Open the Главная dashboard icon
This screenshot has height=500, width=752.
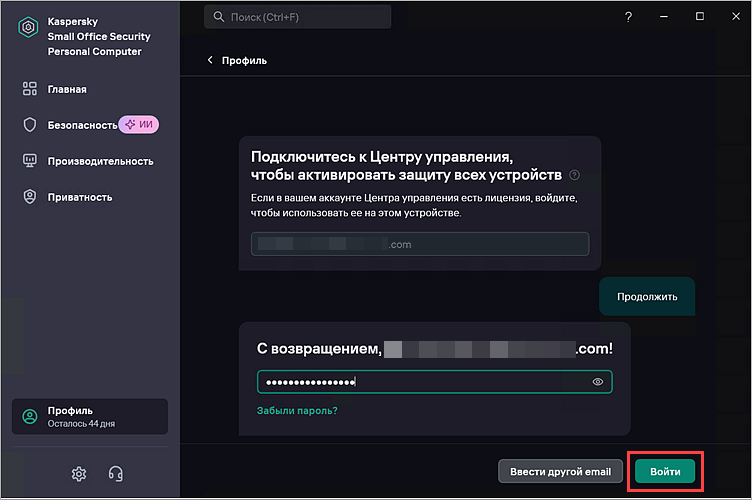tap(30, 89)
